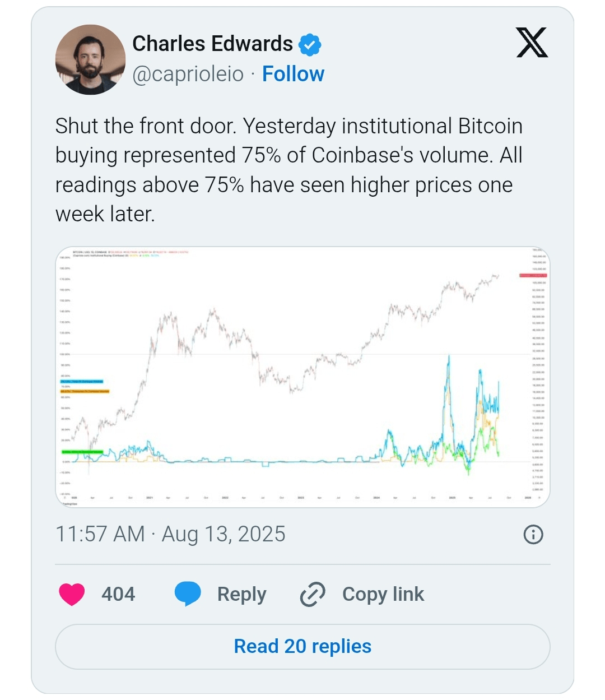Open Charles Edwards profile photo
The image size is (605, 700).
[90, 59]
